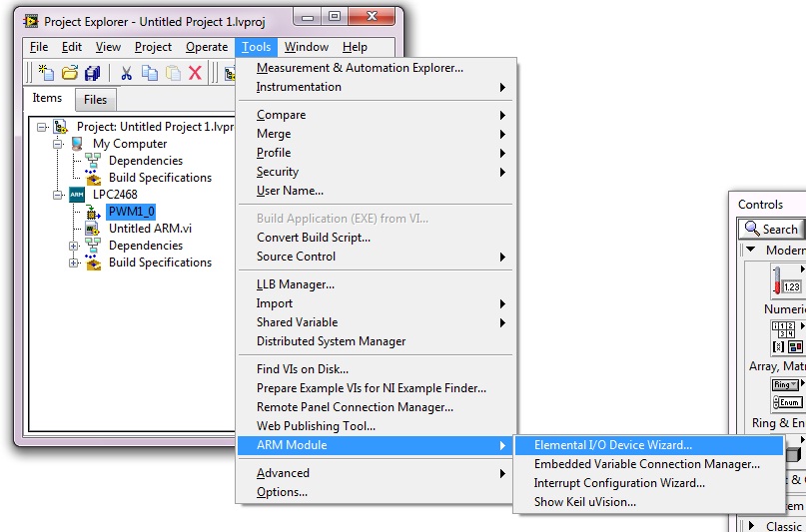Click the New item toolbar icon

pyautogui.click(x=46, y=73)
